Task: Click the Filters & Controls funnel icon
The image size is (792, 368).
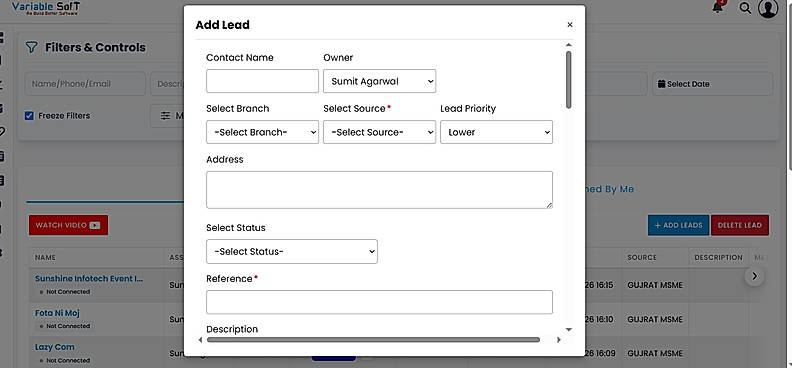Action: [31, 47]
